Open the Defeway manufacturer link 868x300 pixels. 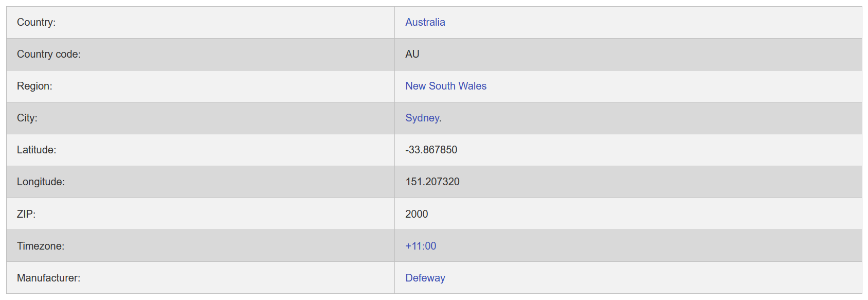click(425, 278)
